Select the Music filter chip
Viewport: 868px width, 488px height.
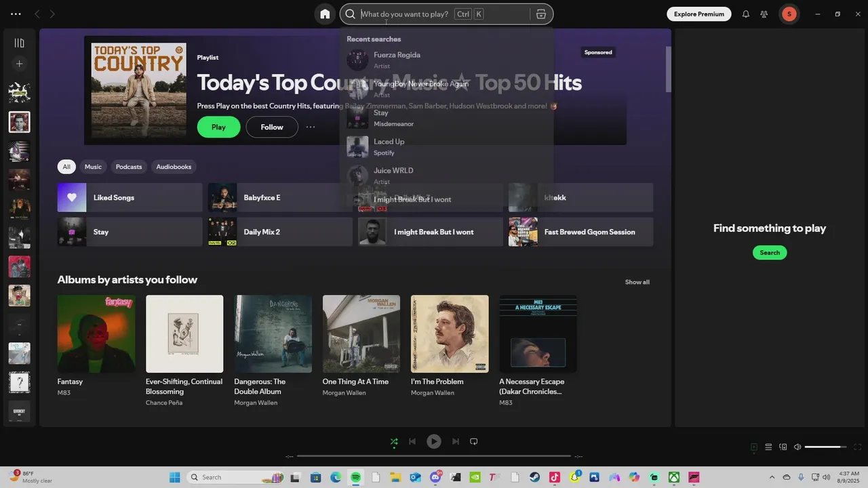(x=93, y=167)
